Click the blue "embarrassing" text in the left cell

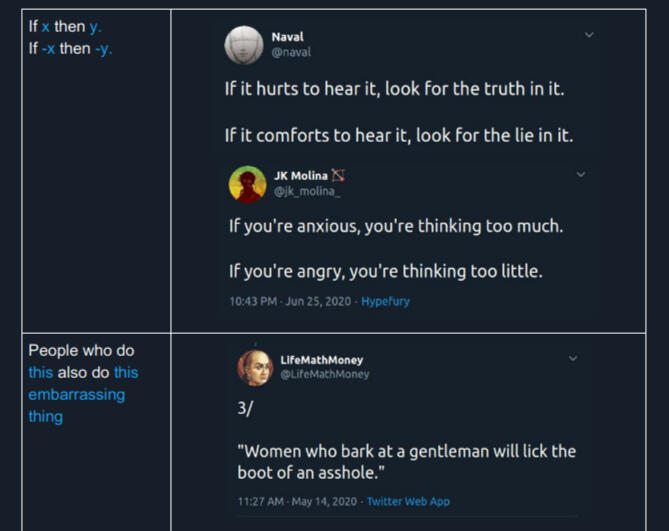tap(76, 394)
